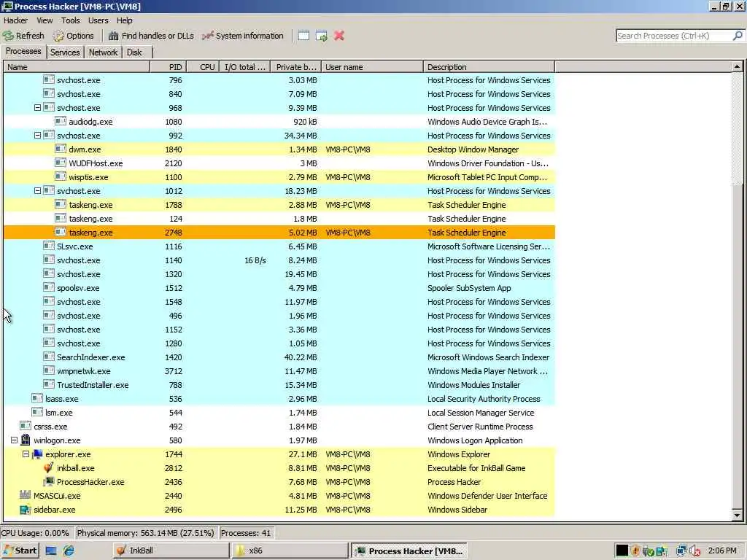Sort by the Description column header
The width and height of the screenshot is (747, 560).
(x=489, y=67)
